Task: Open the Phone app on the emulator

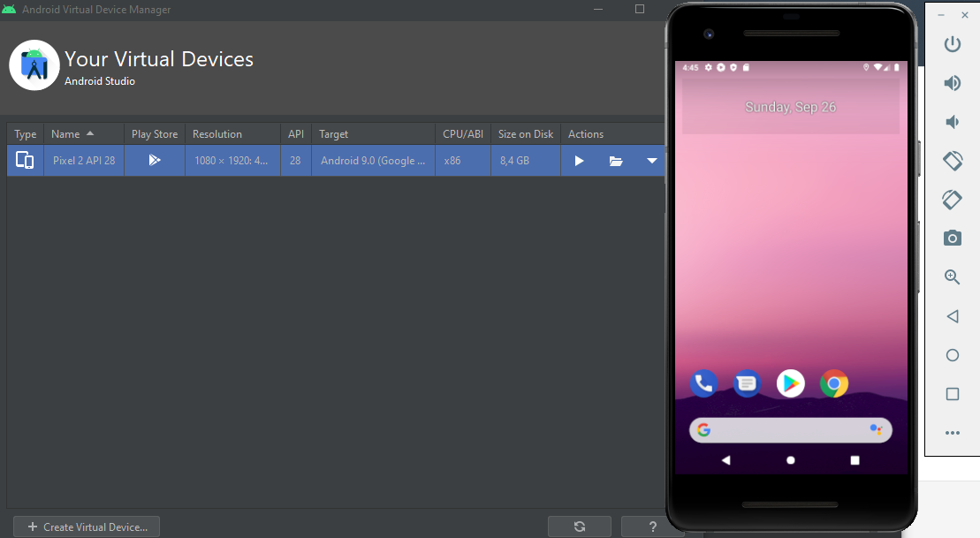Action: (703, 383)
